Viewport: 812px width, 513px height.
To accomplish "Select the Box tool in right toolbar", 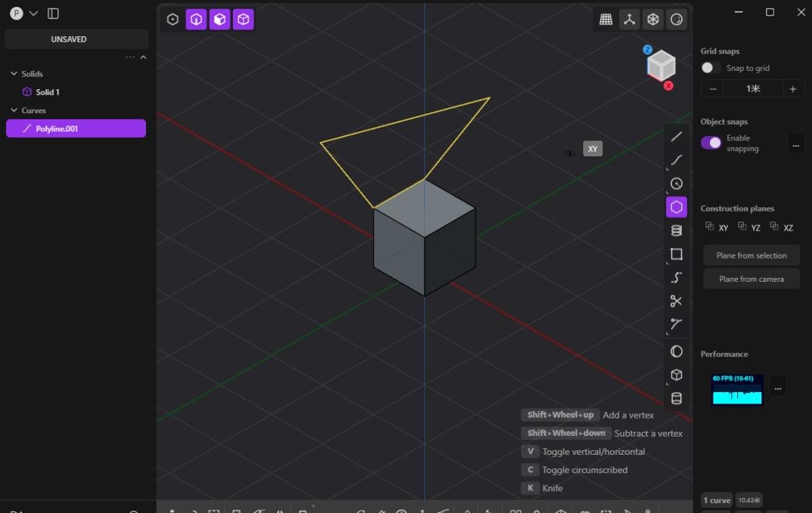I will tap(677, 375).
